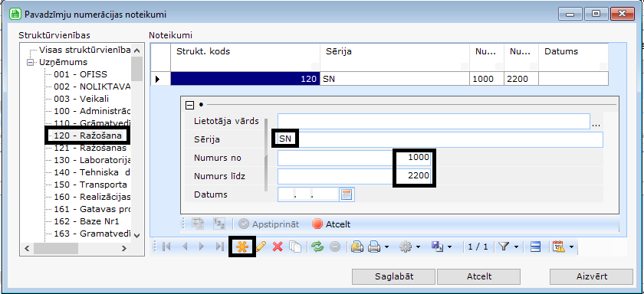
Task: Select 140 - Tehniska in tree
Action: tap(92, 172)
